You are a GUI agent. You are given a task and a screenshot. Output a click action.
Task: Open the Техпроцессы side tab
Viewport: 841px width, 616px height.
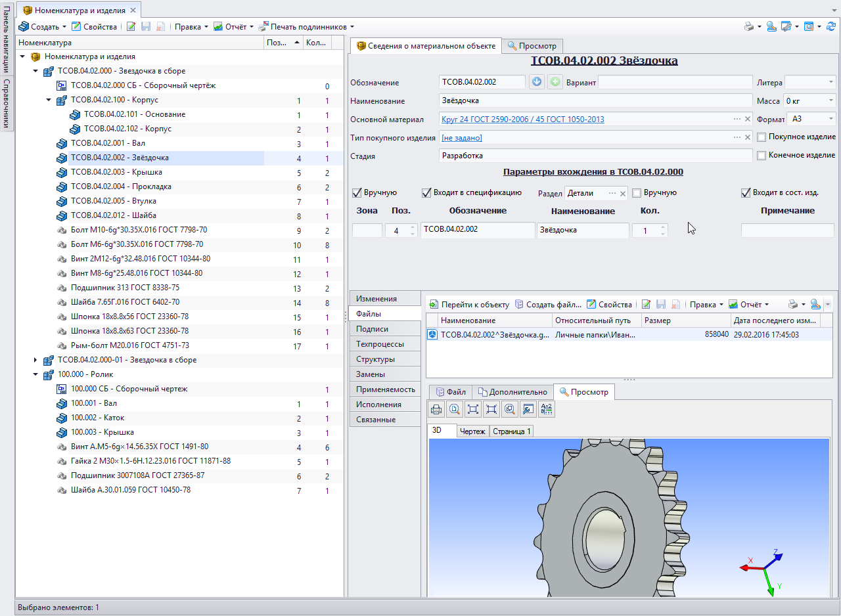point(380,344)
